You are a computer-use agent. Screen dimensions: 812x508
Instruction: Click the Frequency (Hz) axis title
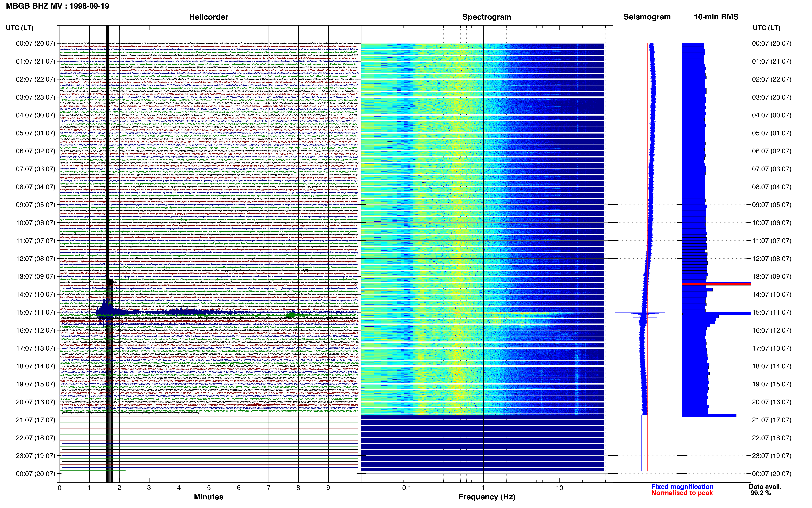tap(487, 497)
